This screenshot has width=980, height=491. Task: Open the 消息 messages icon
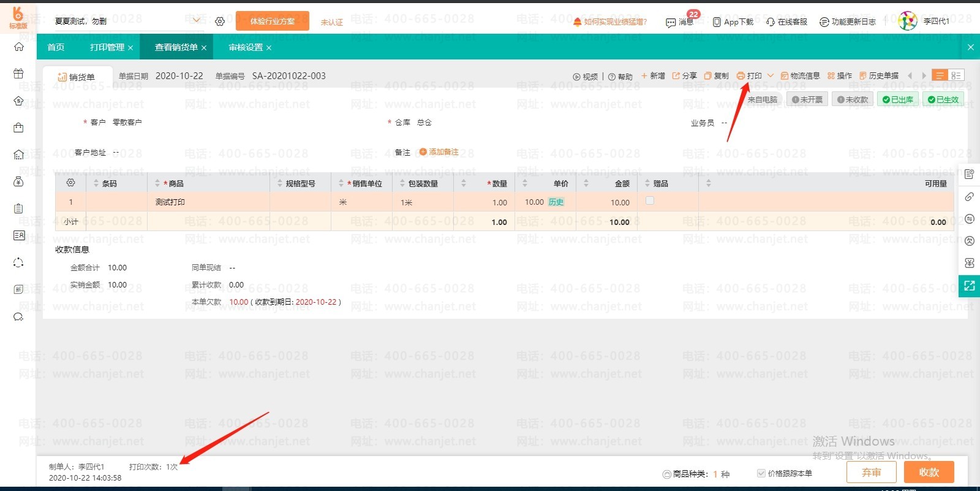679,22
